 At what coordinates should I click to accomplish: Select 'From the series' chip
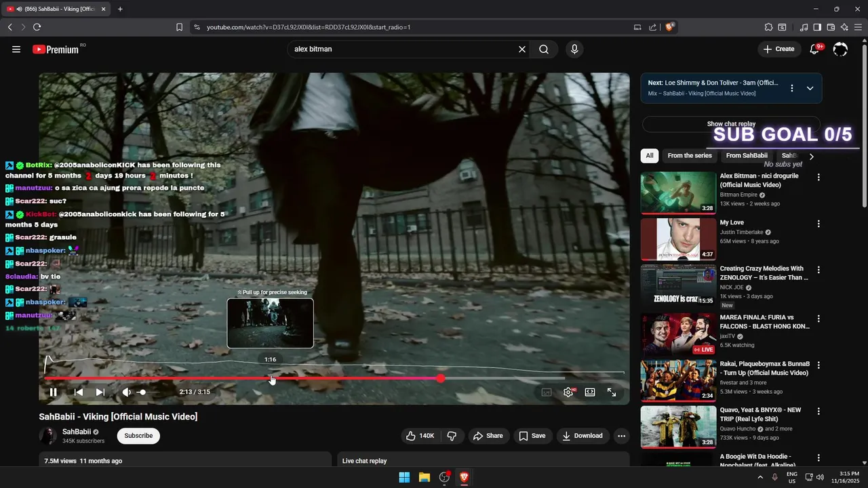point(690,156)
